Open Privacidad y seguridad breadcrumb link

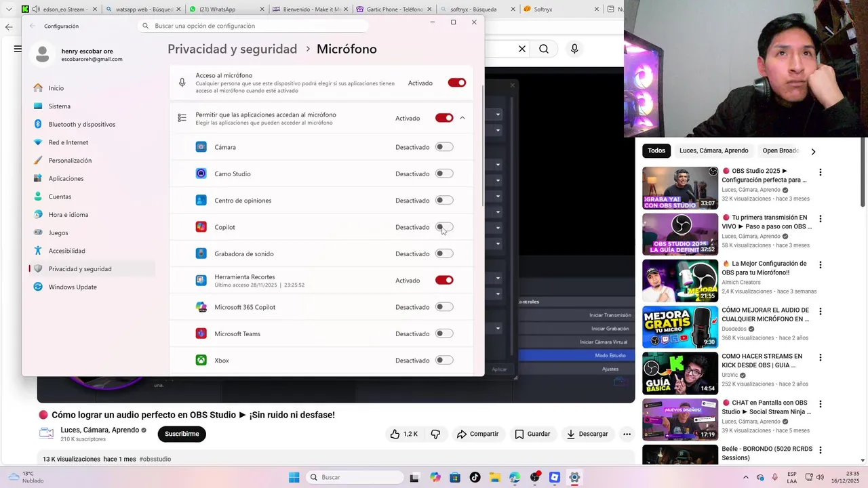point(232,49)
